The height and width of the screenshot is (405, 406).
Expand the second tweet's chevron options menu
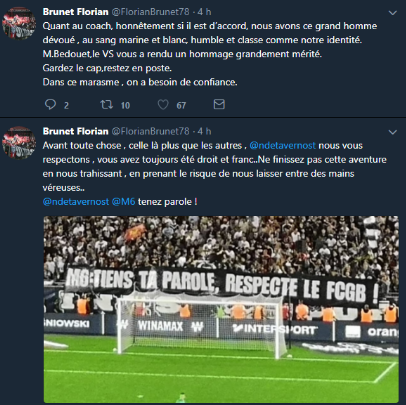coord(393,132)
